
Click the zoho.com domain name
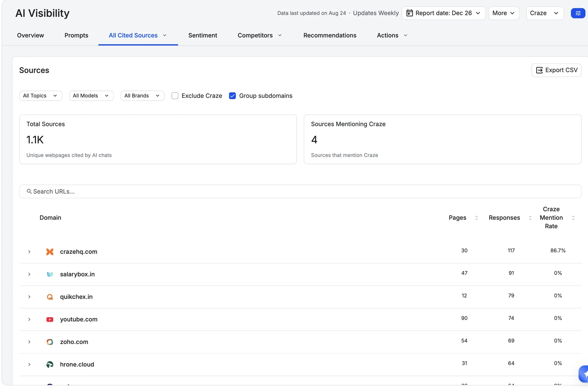[74, 342]
